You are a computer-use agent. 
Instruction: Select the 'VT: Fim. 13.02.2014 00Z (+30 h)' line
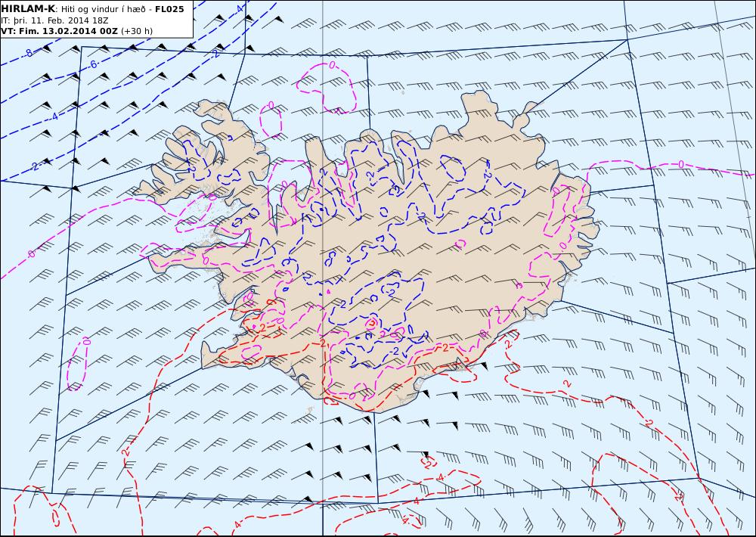[x=76, y=31]
